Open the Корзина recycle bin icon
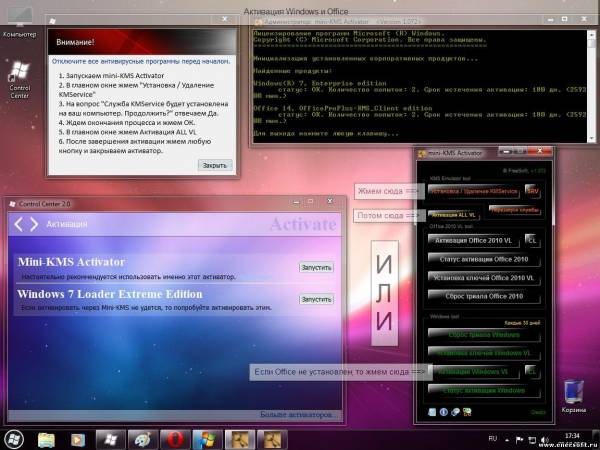This screenshot has height=450, width=600. tap(573, 396)
